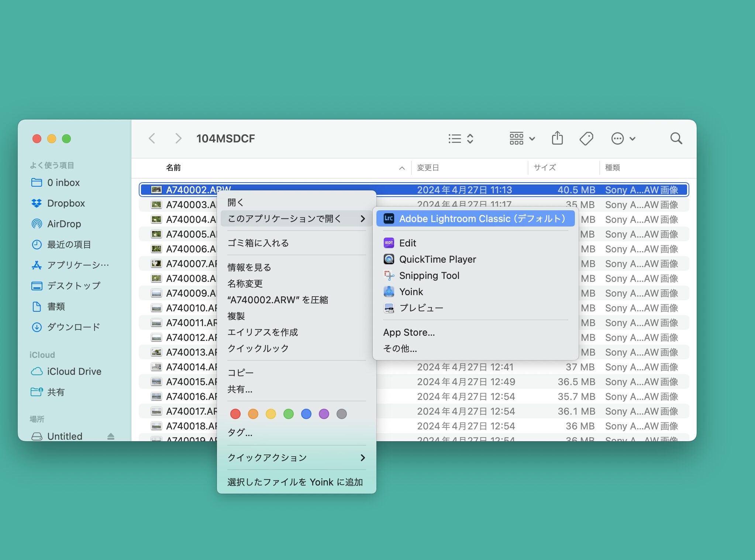Screen dimensions: 755x560
Task: Expand このアプリケーションで開く submenu
Action: pos(297,219)
